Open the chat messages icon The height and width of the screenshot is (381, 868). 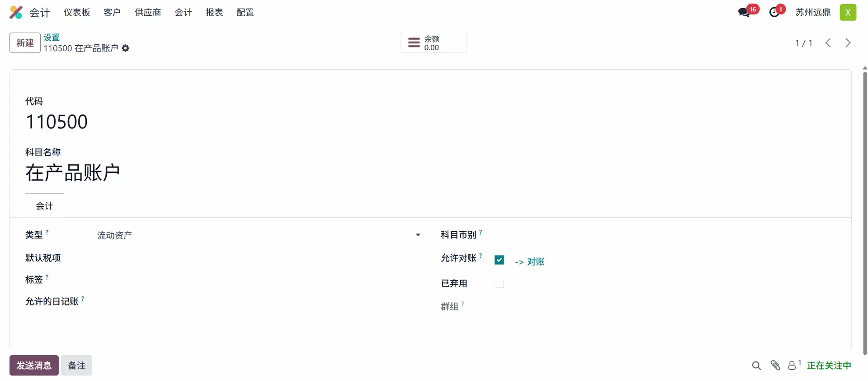[744, 12]
